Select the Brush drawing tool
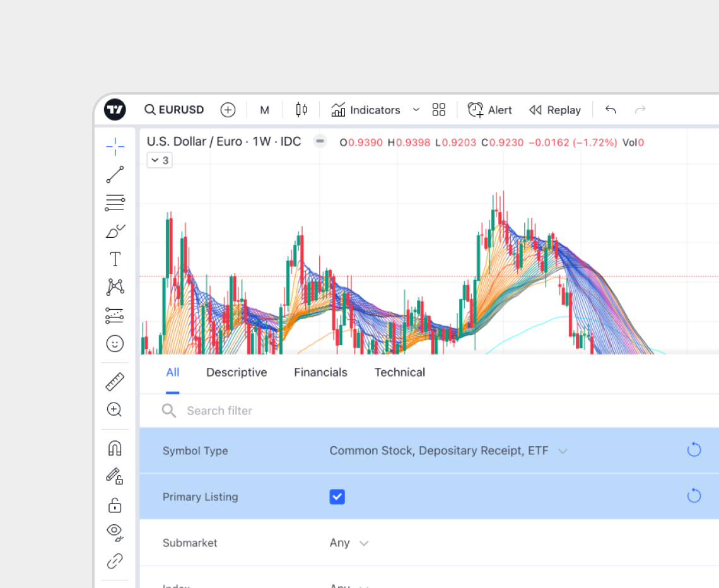The height and width of the screenshot is (588, 719). tap(115, 232)
